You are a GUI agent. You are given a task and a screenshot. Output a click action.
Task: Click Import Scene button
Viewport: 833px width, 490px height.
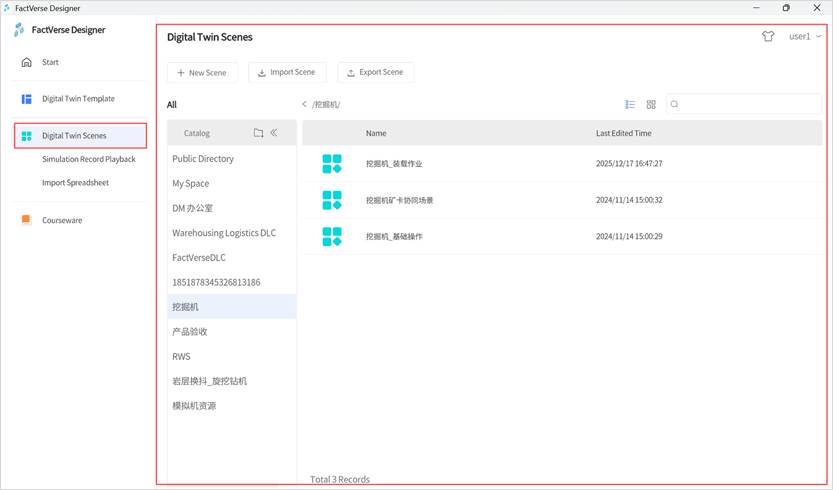coord(286,73)
